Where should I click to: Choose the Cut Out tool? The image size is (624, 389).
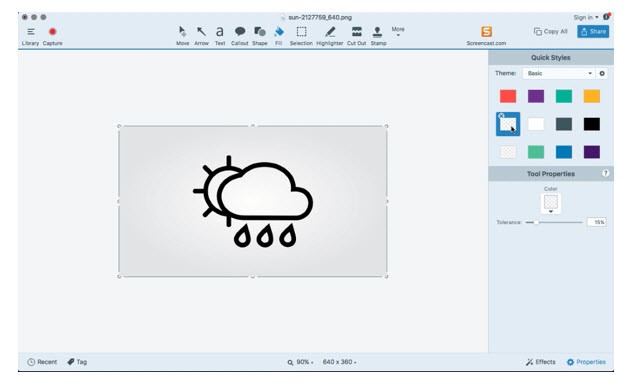[x=356, y=35]
